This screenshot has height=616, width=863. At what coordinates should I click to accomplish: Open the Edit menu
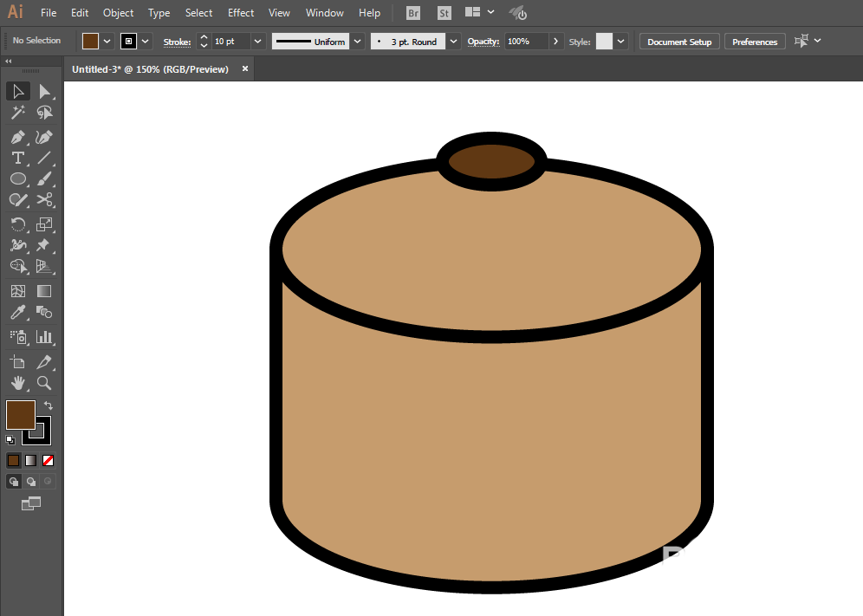(80, 13)
